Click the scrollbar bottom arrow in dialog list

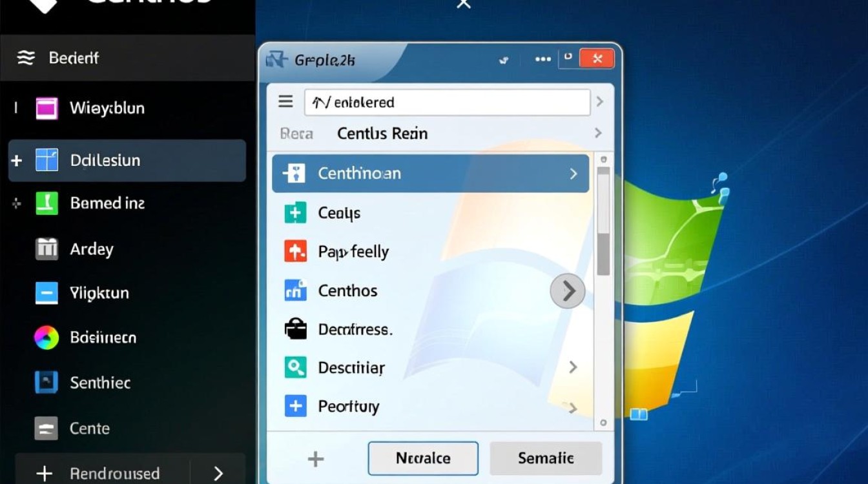tap(603, 423)
